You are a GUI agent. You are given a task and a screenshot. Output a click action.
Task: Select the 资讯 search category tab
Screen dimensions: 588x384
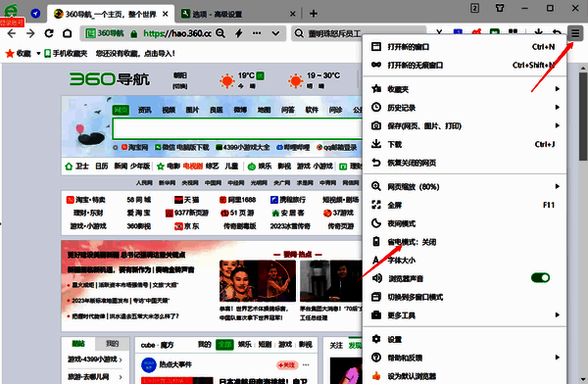(144, 110)
